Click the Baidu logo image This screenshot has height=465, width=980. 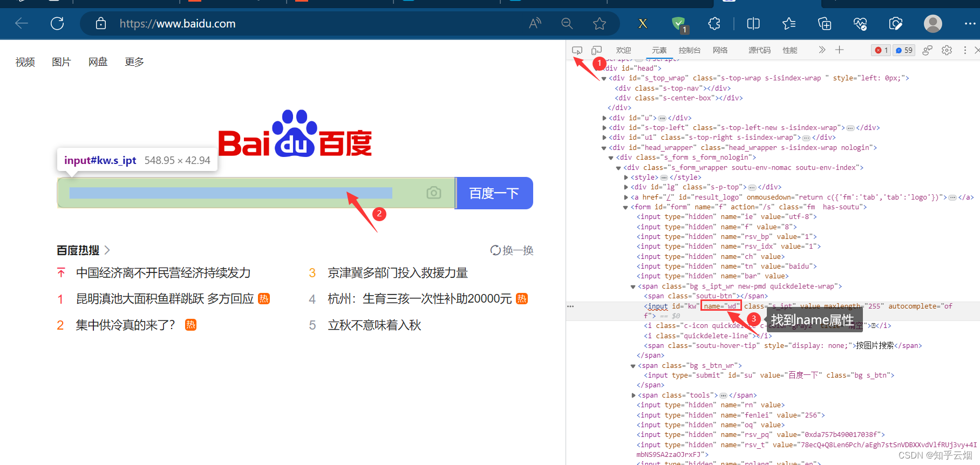click(295, 134)
